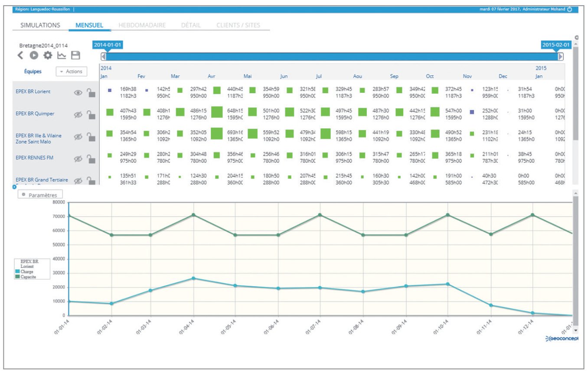Select the MENSUEL tab
Viewport: 588px width, 378px height.
click(89, 25)
